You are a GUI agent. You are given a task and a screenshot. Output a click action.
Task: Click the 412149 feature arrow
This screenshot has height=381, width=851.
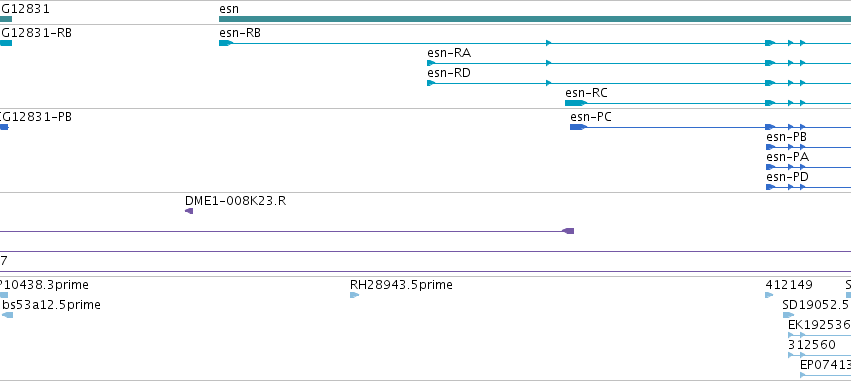click(x=769, y=295)
